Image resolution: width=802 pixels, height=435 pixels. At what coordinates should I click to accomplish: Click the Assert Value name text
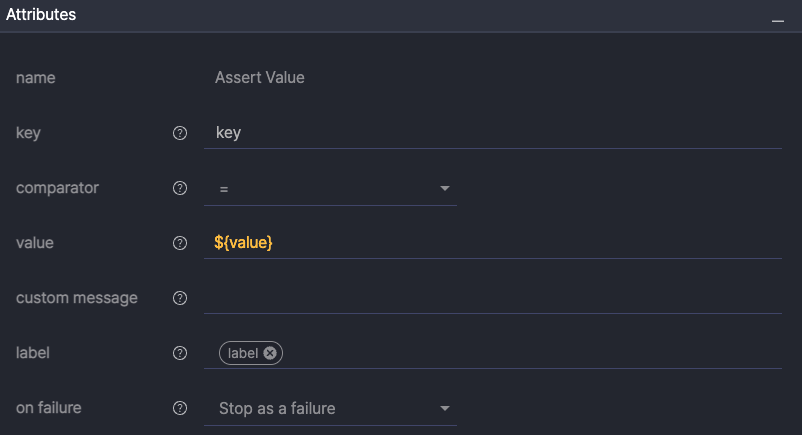tap(260, 77)
